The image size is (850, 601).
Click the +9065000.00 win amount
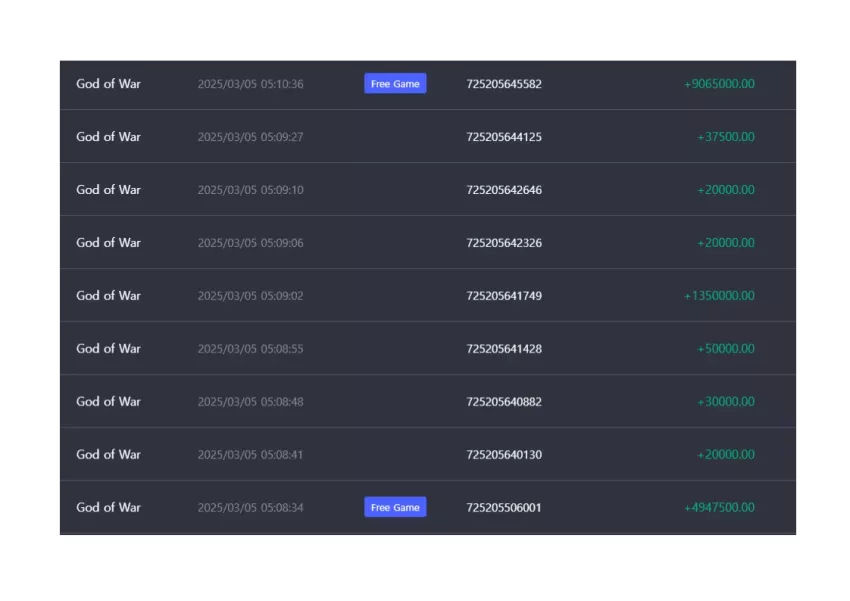719,84
